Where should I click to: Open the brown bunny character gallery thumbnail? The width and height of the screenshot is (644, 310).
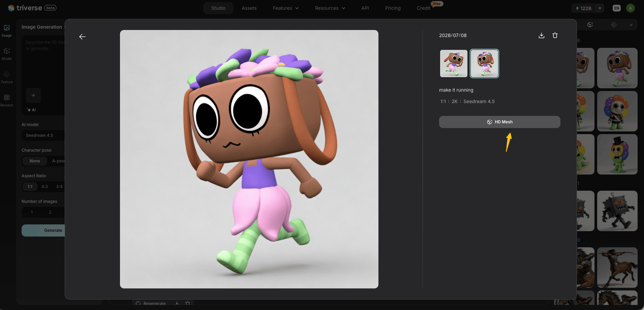617,68
